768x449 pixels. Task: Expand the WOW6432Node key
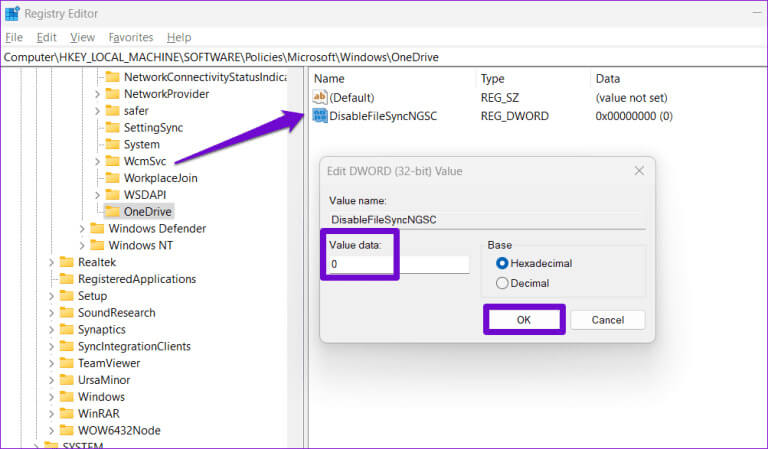(51, 430)
